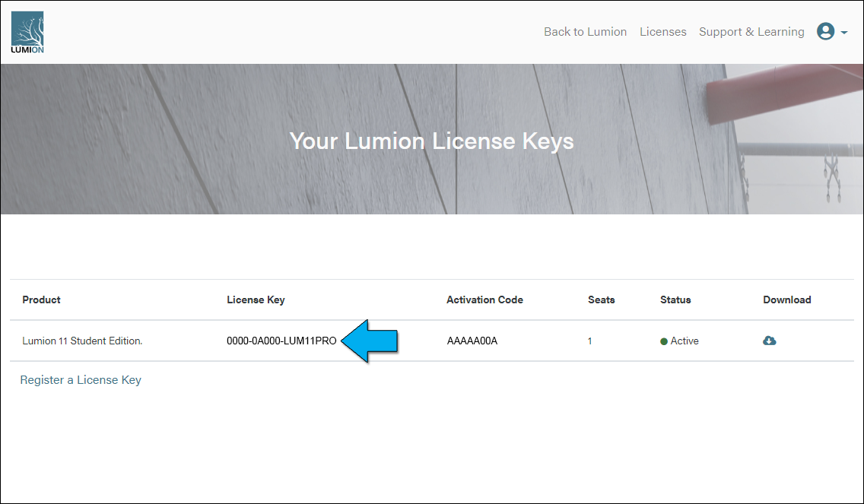
Task: Click the Lumion tree logo
Action: click(27, 33)
